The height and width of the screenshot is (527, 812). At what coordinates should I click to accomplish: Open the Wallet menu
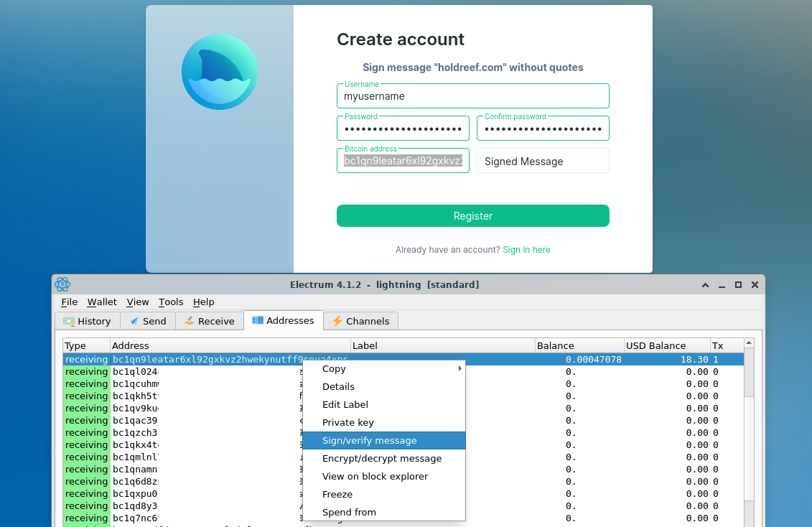(102, 302)
